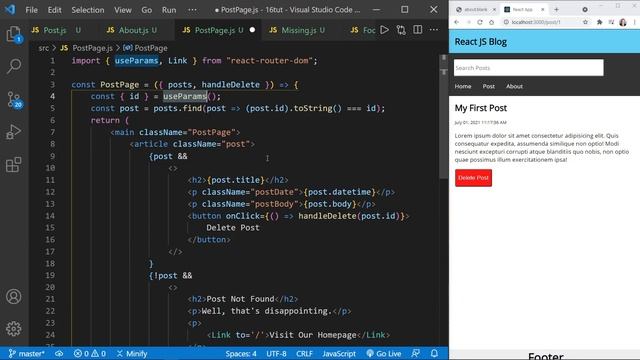Bookmark this page with star icon
The height and width of the screenshot is (360, 640).
tap(585, 22)
